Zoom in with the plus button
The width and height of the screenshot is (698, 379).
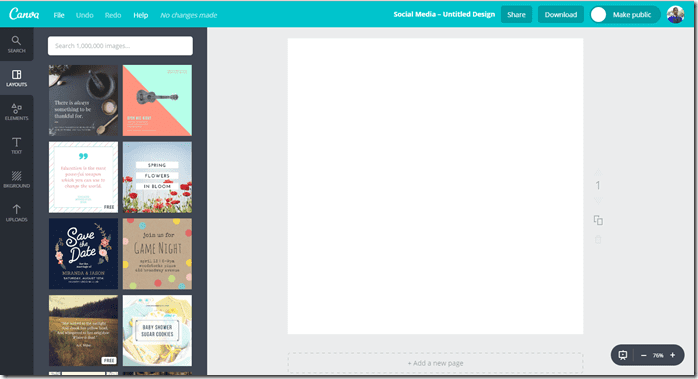pos(673,355)
